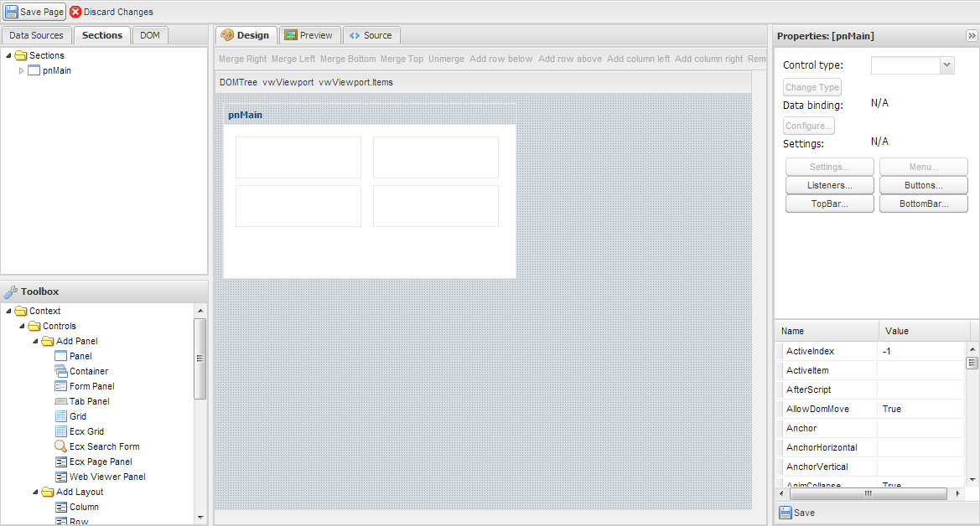Click Merge Left in table toolbar
Screen dimensions: 980x526
(293, 59)
